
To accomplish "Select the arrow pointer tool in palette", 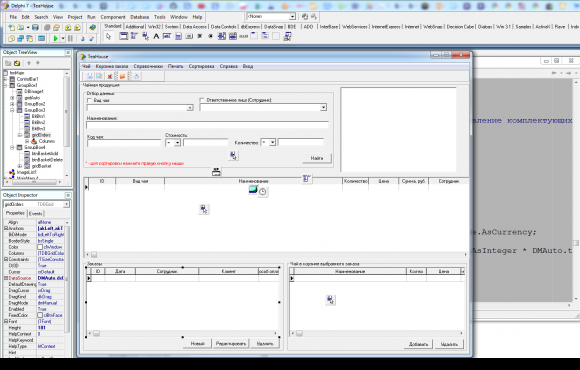I will coord(108,36).
